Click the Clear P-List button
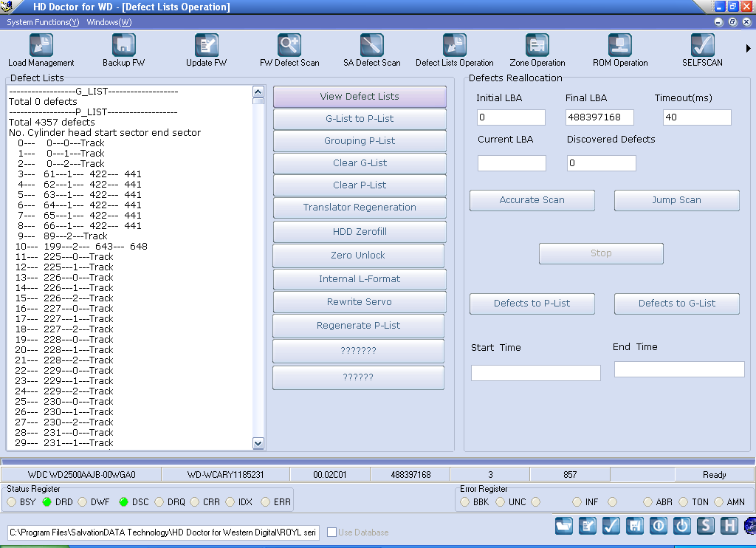 tap(360, 185)
